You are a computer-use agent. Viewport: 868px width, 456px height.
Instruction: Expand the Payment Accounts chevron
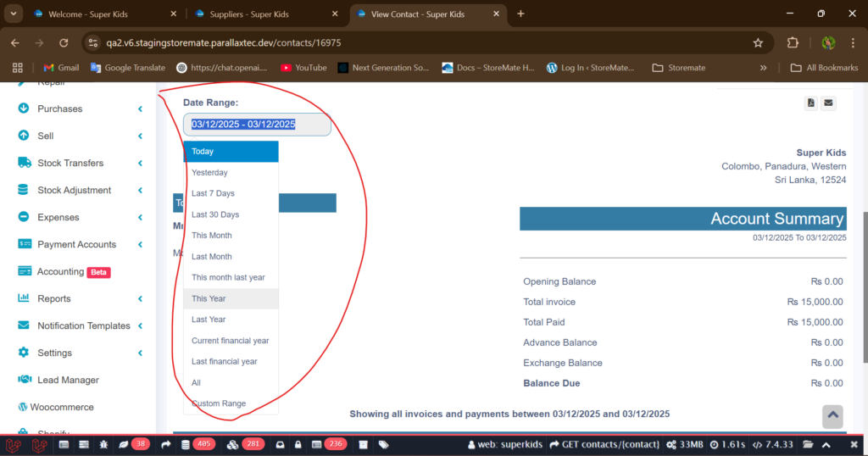click(140, 245)
